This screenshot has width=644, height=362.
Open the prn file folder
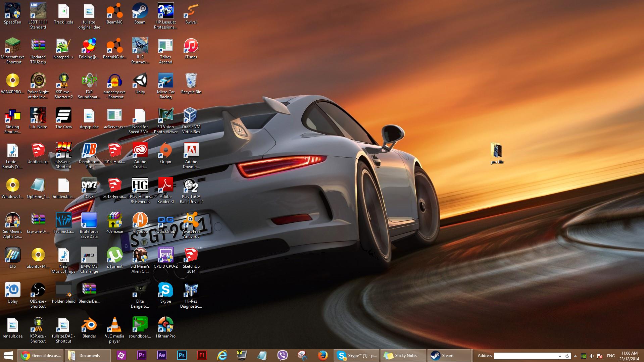(497, 153)
